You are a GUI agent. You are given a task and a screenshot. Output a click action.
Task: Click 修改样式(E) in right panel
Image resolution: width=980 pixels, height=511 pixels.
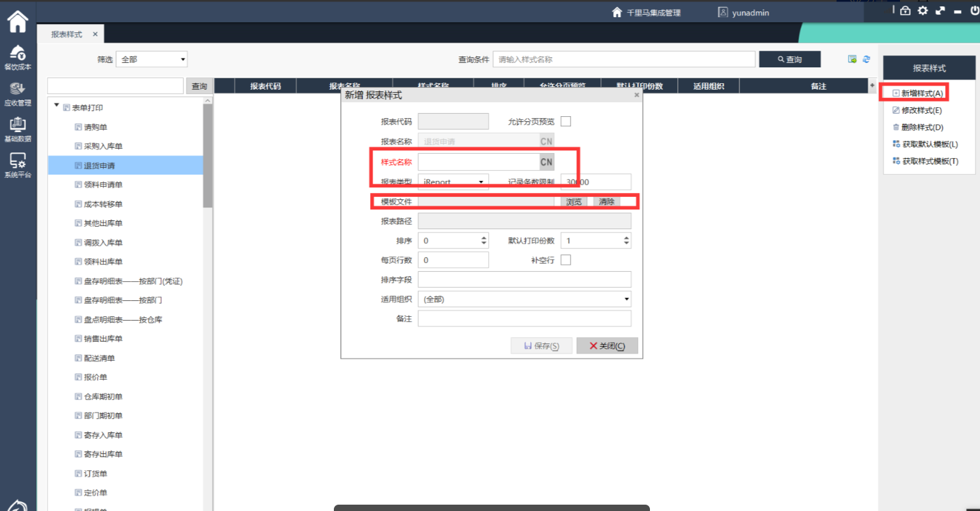click(921, 110)
